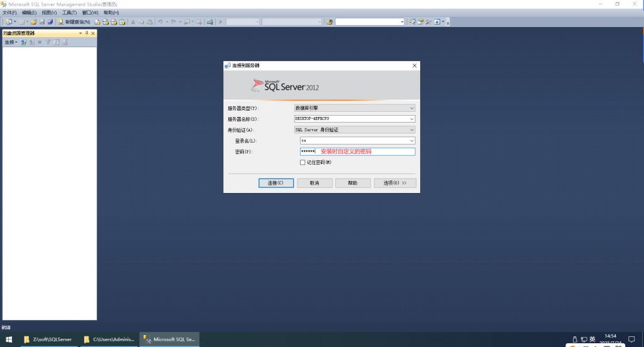Expand options with 选项(O) >> button
Screen dimensions: 644x347
click(395, 183)
